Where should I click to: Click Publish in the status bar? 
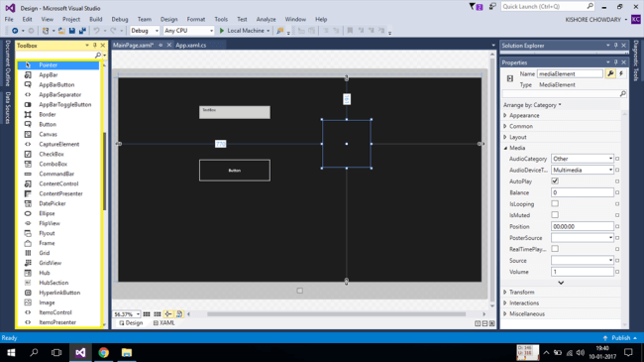click(620, 338)
